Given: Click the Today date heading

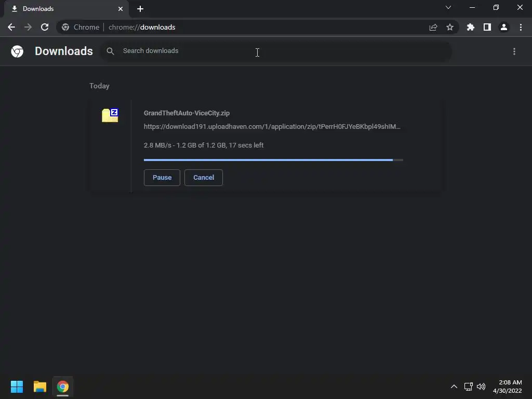Looking at the screenshot, I should click(x=99, y=86).
